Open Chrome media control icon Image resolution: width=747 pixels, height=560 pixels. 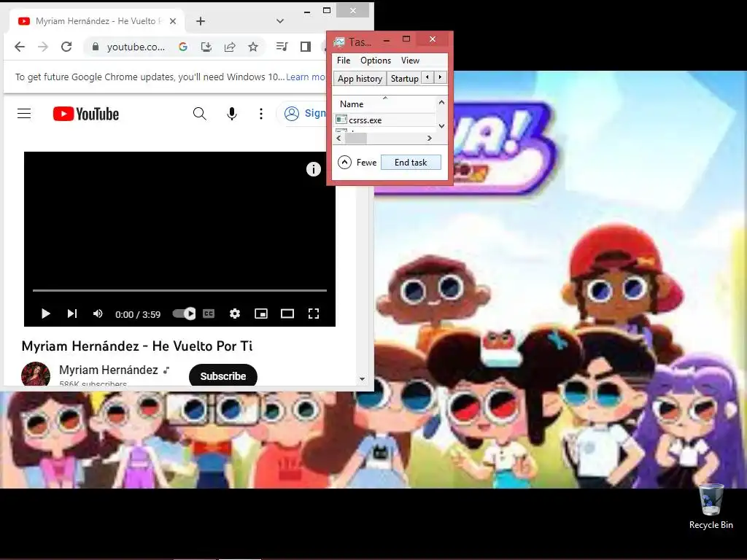pyautogui.click(x=282, y=47)
